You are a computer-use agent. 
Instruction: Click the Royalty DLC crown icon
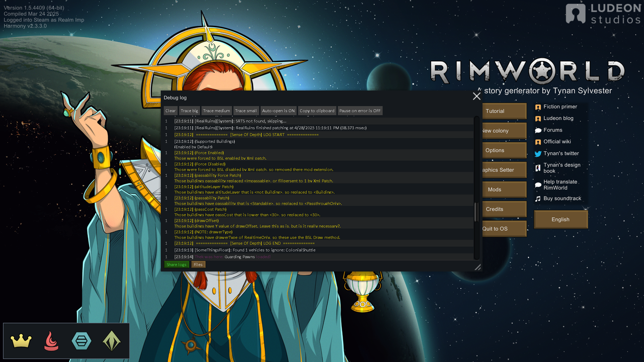coord(21,341)
